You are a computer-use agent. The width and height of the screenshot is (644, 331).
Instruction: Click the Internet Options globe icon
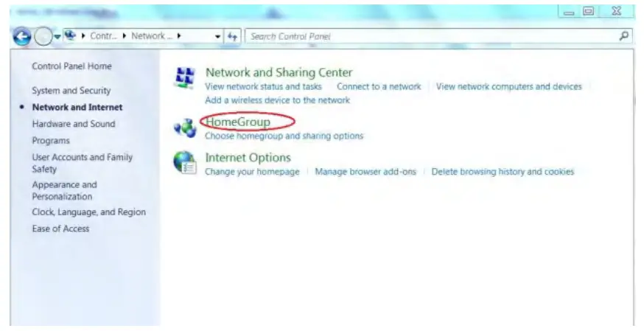click(185, 163)
